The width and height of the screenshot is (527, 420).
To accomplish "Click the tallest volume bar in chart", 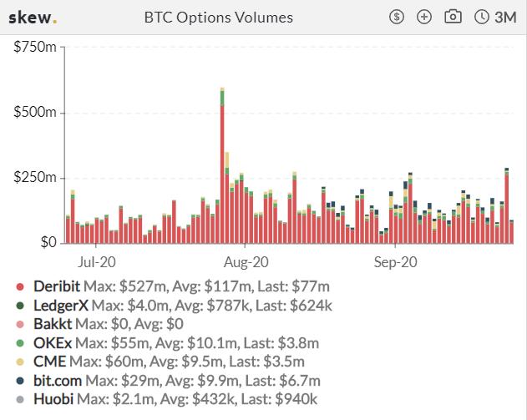I will (x=222, y=165).
